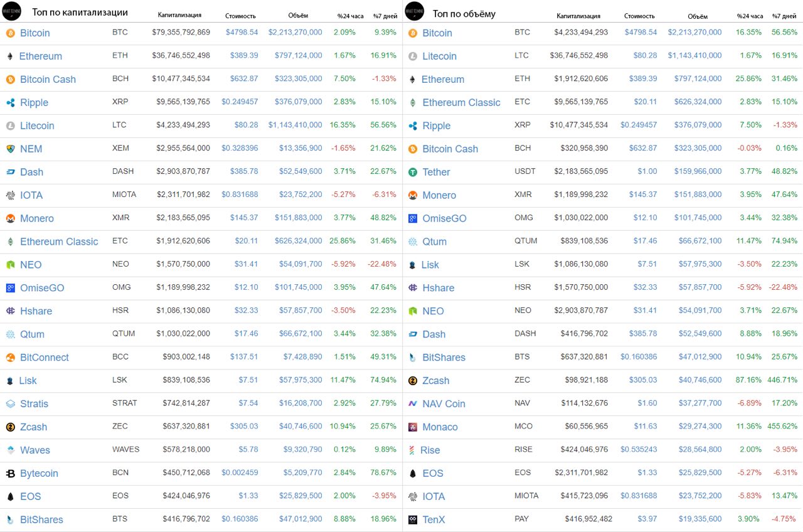Click Bitcoin icon in Топ по капитализации table

point(10,33)
